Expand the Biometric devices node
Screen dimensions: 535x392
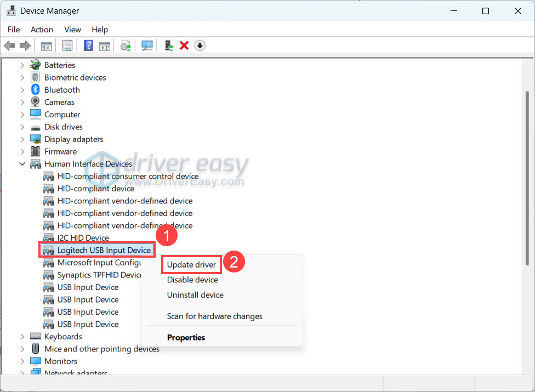22,77
